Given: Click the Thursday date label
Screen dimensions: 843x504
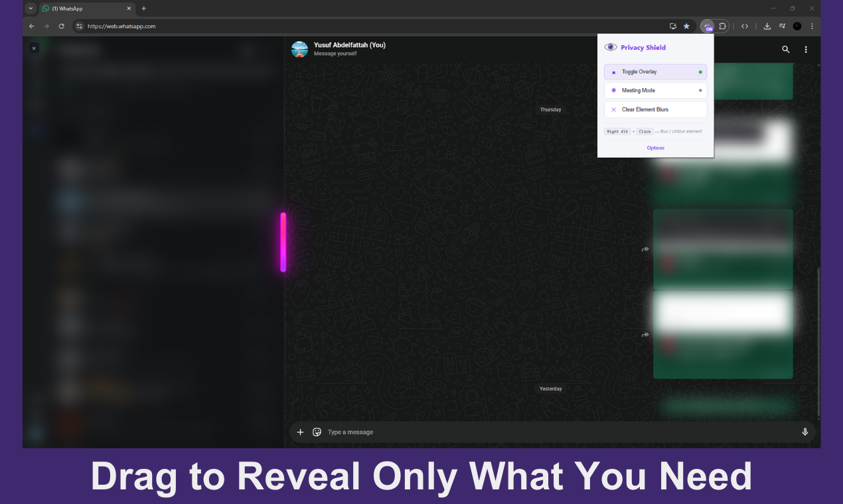Looking at the screenshot, I should (550, 109).
